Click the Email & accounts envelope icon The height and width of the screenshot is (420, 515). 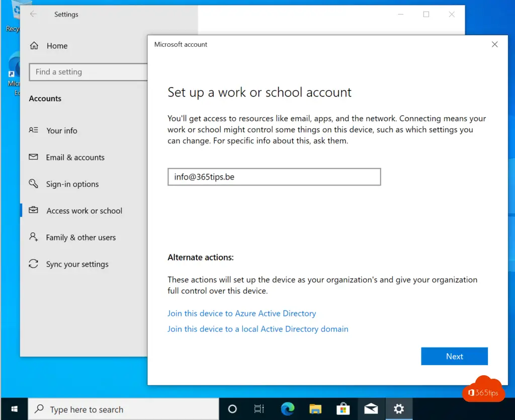(x=34, y=157)
